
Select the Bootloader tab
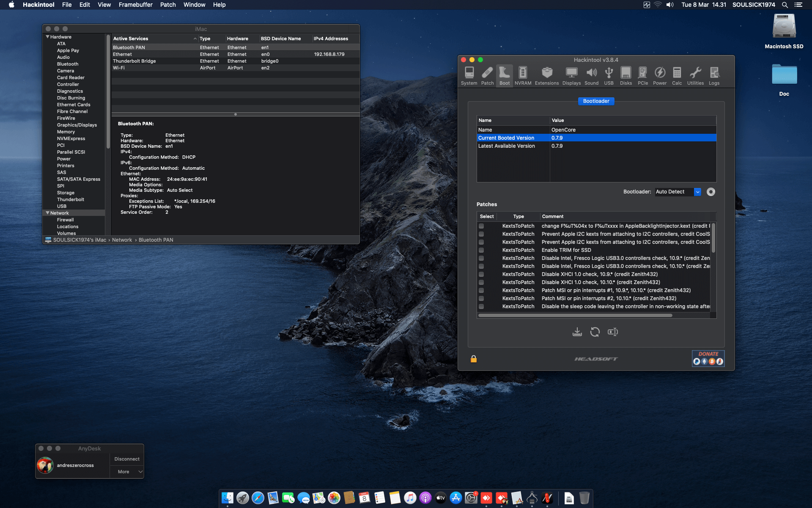coord(596,101)
